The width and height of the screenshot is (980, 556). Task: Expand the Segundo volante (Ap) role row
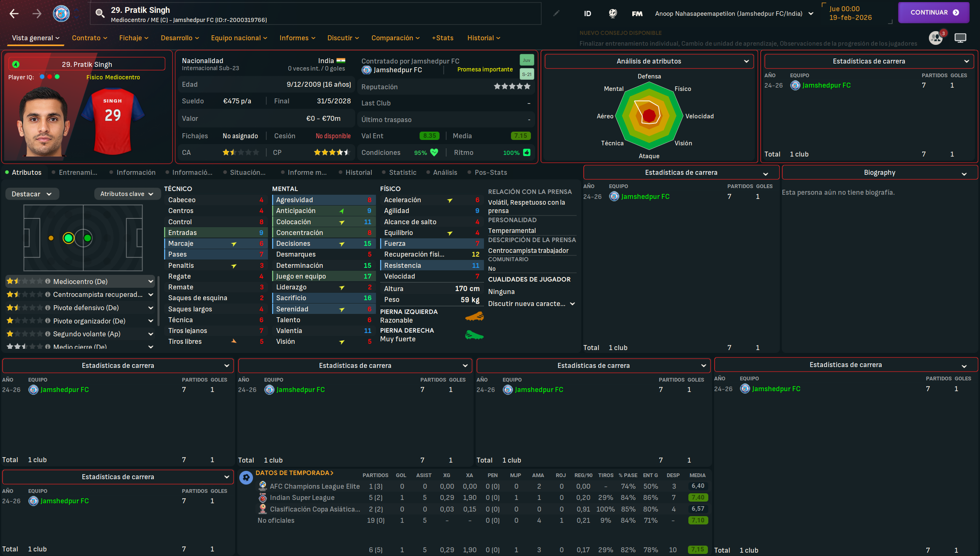click(150, 334)
